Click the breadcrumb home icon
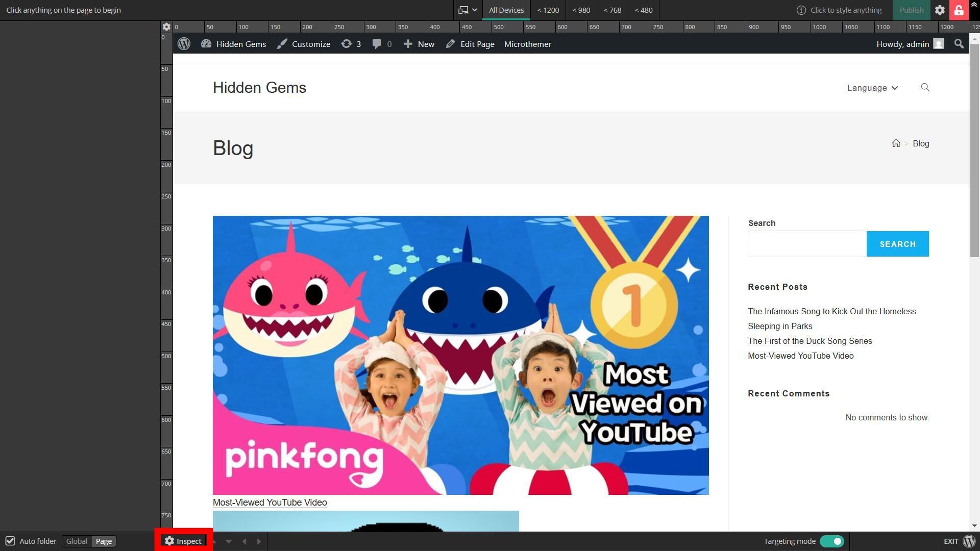The height and width of the screenshot is (551, 980). coord(896,143)
